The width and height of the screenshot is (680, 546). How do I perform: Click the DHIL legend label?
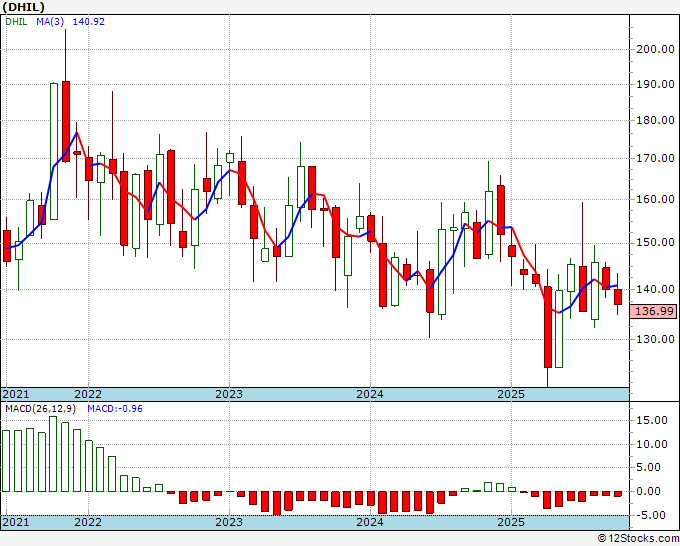(16, 22)
